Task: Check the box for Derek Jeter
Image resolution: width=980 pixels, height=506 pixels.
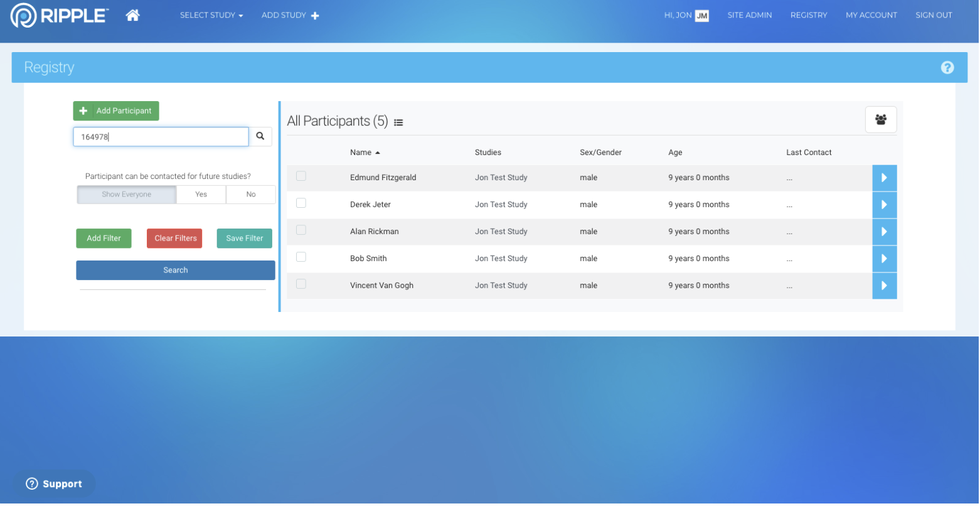Action: 301,203
